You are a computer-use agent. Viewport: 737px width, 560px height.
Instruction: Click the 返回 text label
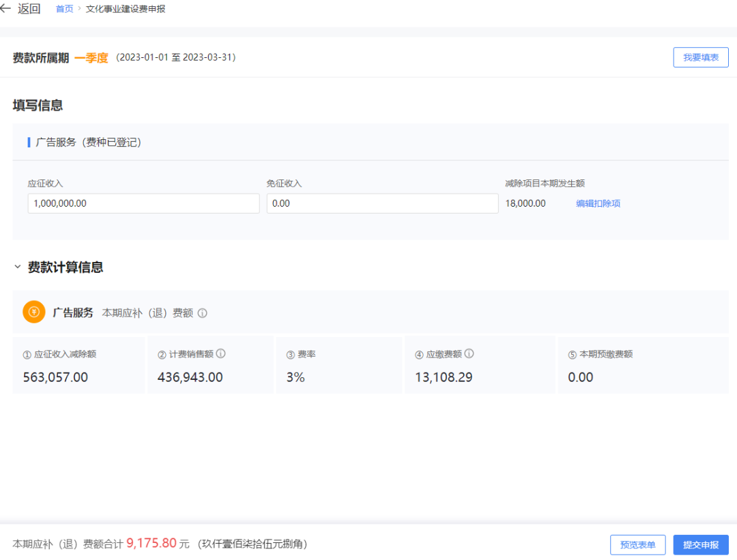(x=29, y=9)
